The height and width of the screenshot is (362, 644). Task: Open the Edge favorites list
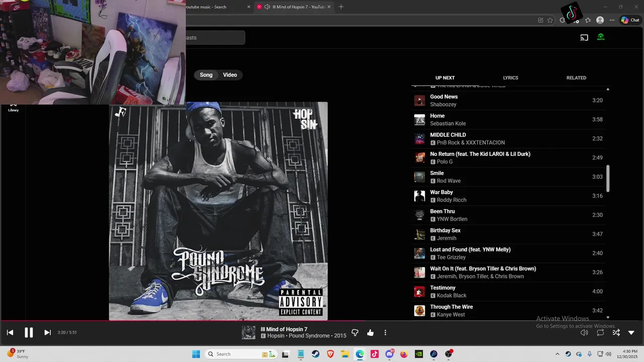tap(588, 20)
